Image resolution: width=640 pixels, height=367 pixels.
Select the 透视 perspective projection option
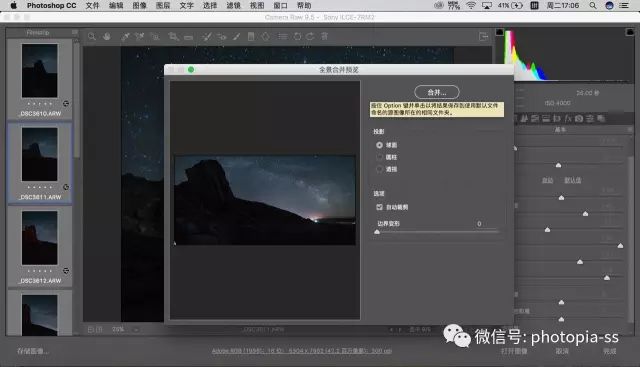coord(387,169)
